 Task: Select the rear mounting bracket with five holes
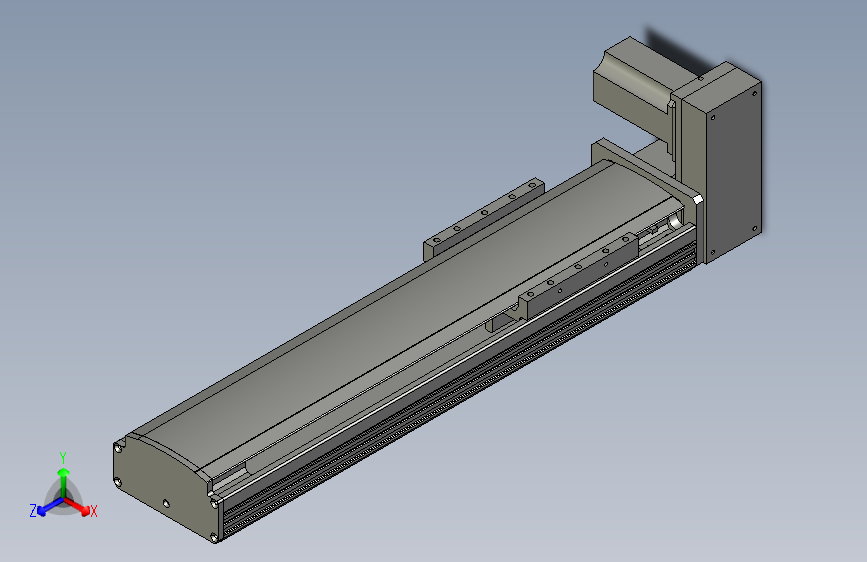coord(482,218)
